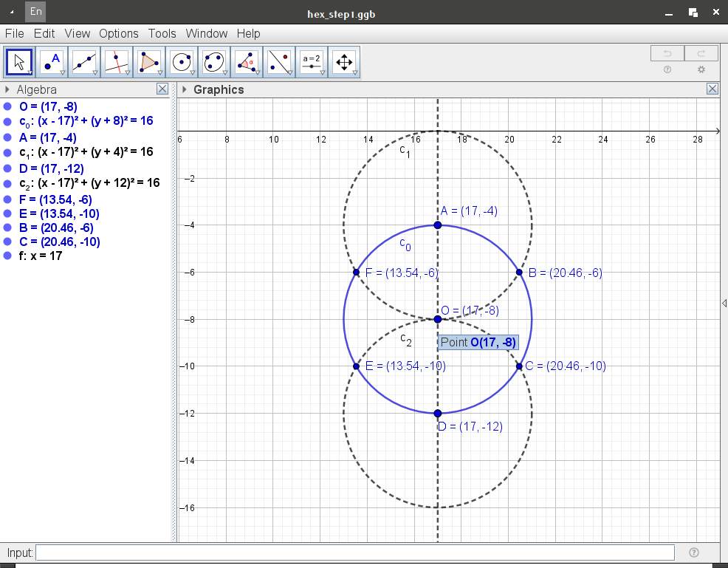This screenshot has height=568, width=728.
Task: Select the Polygon tool
Action: point(149,62)
